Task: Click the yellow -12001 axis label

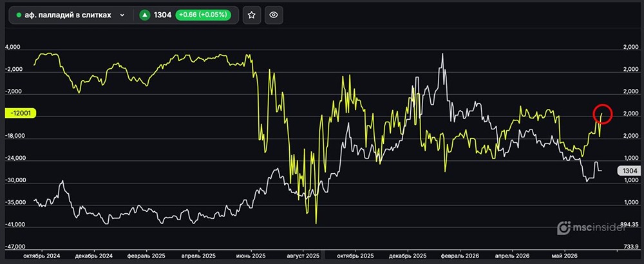Action: [20, 114]
